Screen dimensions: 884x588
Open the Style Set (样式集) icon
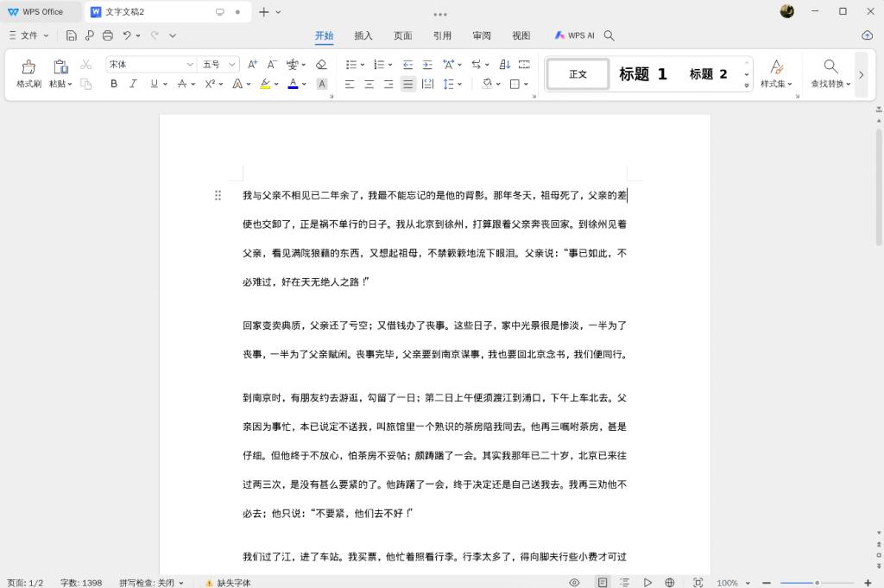pyautogui.click(x=776, y=66)
